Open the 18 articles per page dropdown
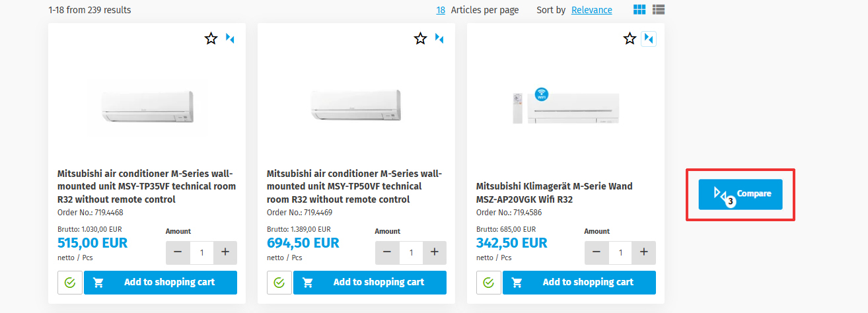 441,10
